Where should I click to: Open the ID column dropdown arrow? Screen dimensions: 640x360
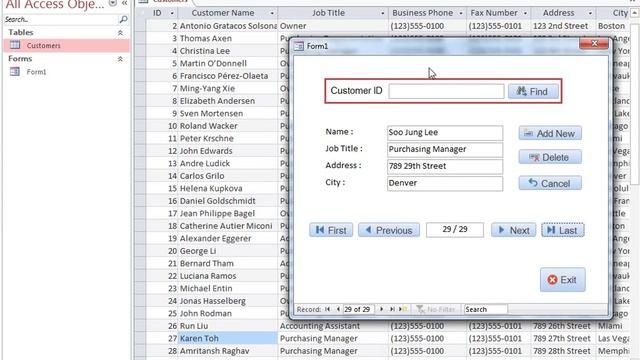pos(172,13)
